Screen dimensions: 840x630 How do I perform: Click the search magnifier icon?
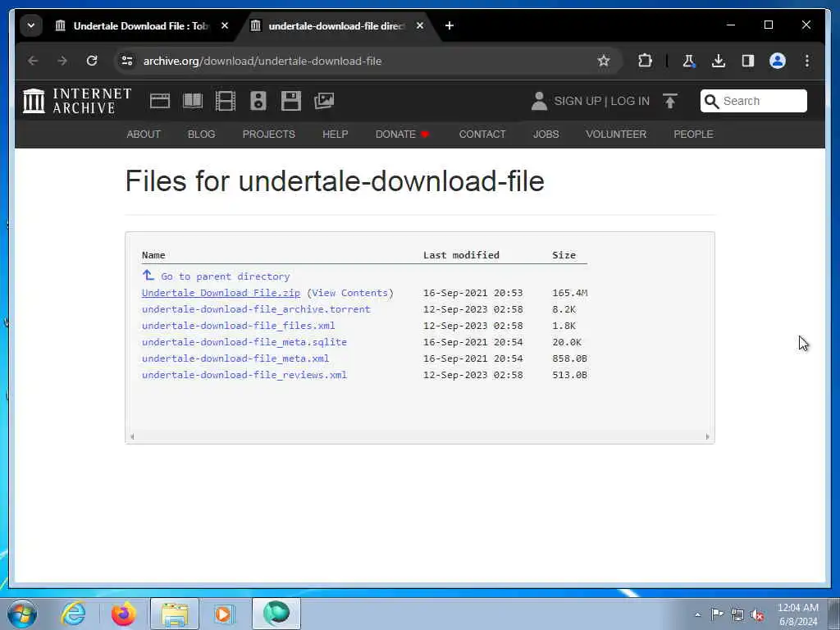tap(711, 101)
